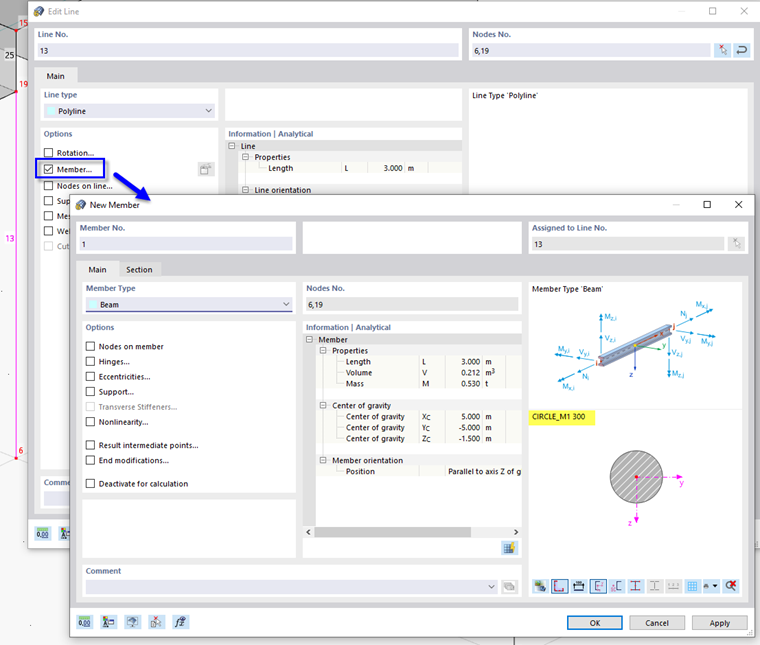The image size is (760, 645).
Task: Open units and decimal places in New Member dialog
Action: coord(85,622)
